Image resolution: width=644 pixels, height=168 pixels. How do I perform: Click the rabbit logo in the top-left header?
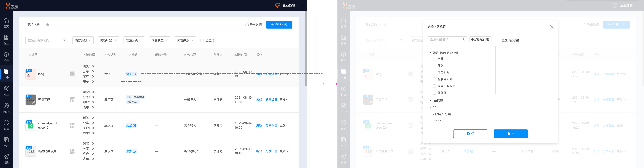[12, 6]
